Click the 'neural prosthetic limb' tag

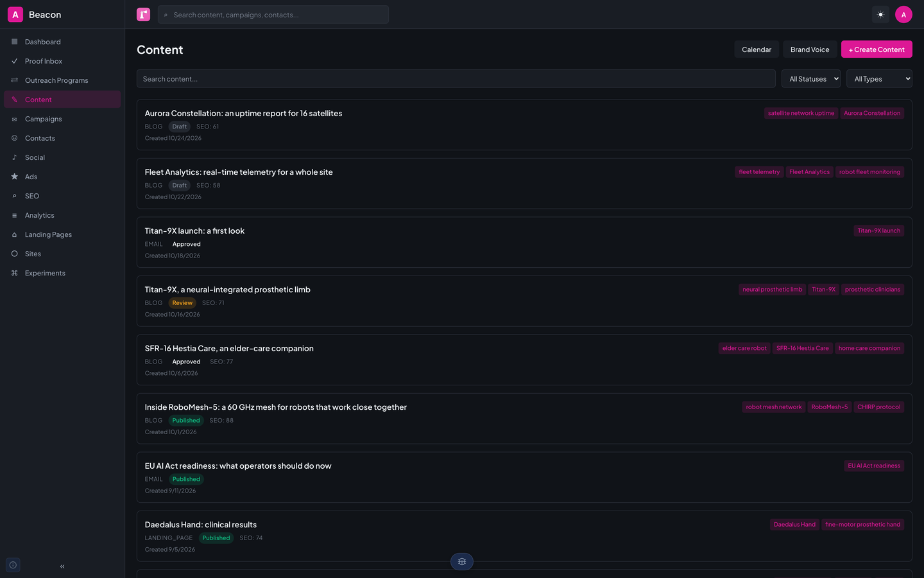tap(772, 290)
